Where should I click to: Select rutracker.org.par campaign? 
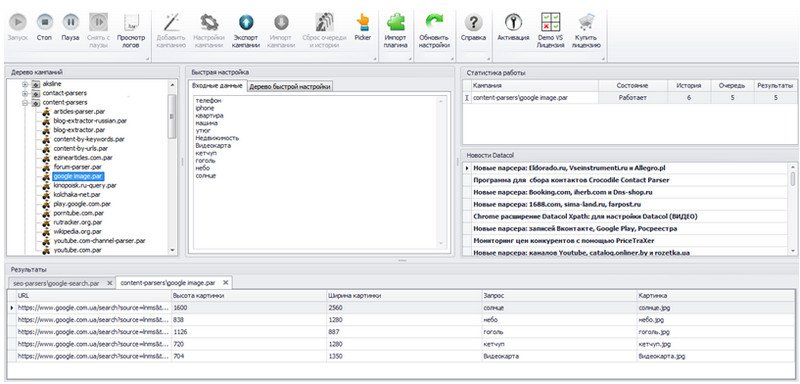click(78, 222)
